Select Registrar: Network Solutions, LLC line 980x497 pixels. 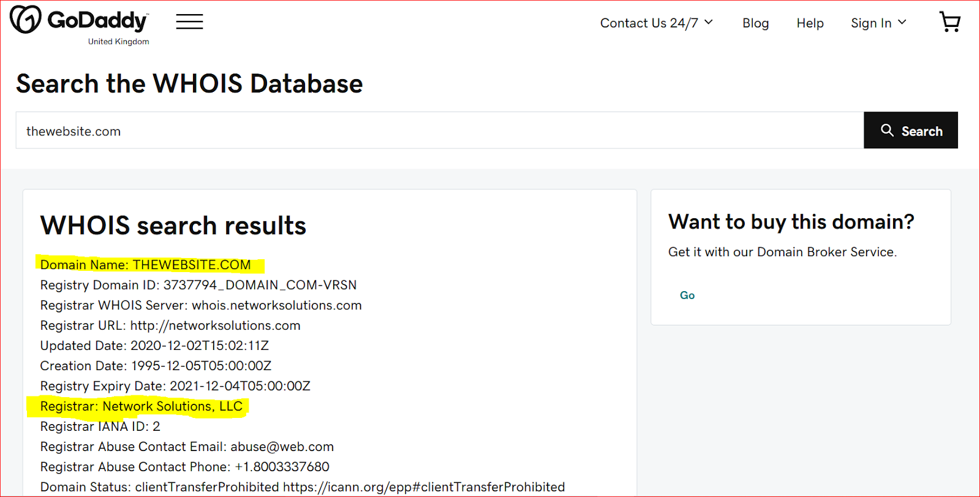pyautogui.click(x=141, y=406)
